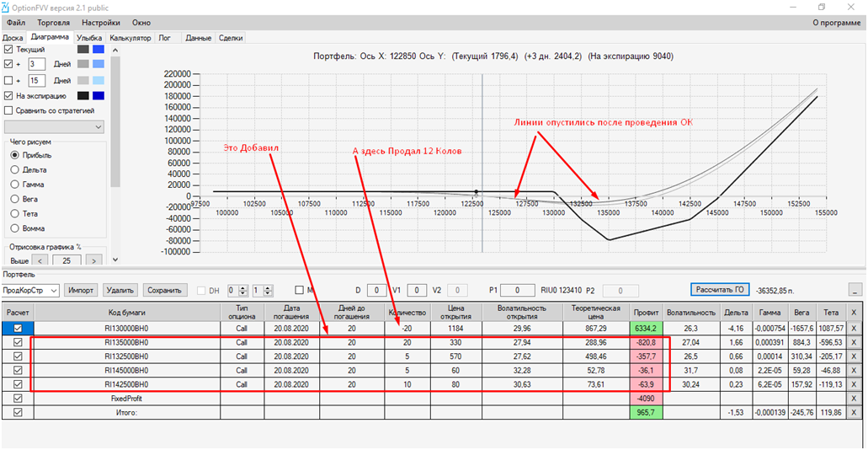Screen dimensions: 868x450
Task: Click the 'Сохранить' button
Action: (x=165, y=289)
